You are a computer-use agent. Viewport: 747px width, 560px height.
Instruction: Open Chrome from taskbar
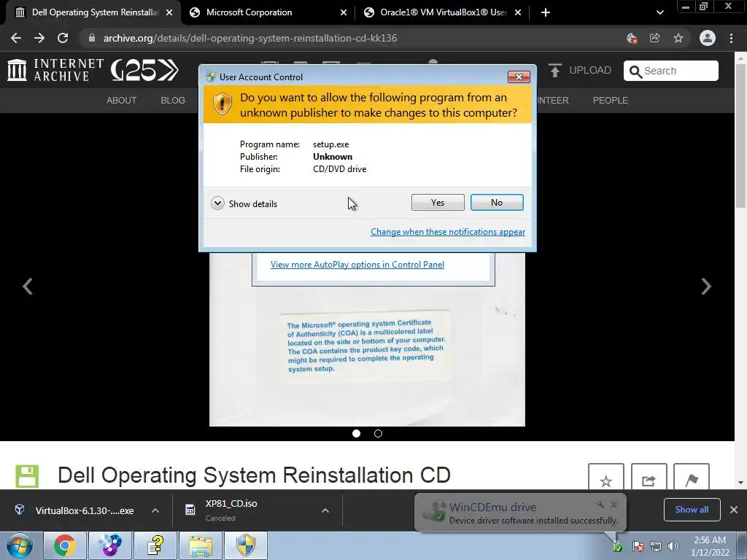64,545
